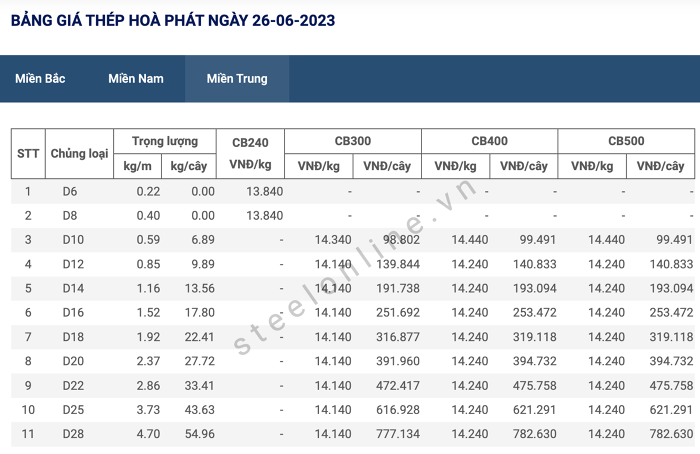Click the 191.738 value in D14 row
Screen dimensions: 700x454
[398, 288]
